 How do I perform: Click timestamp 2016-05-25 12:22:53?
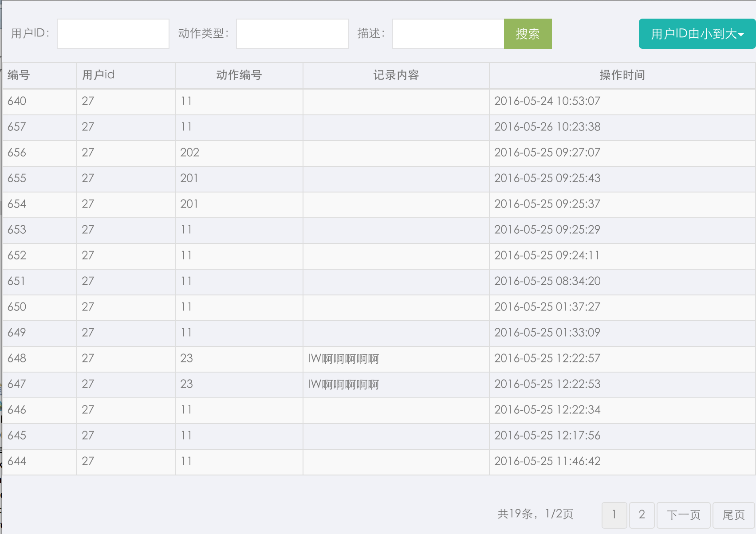coord(547,384)
